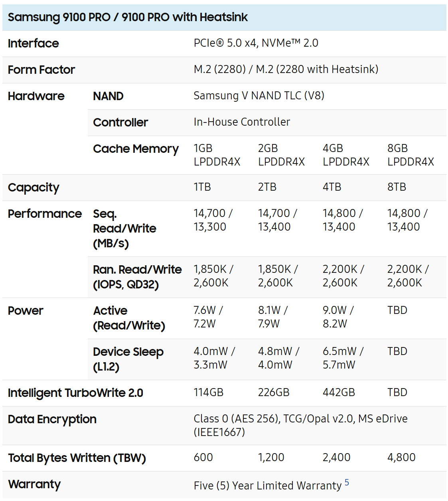Select the 4,800 TBW value

coord(401,458)
